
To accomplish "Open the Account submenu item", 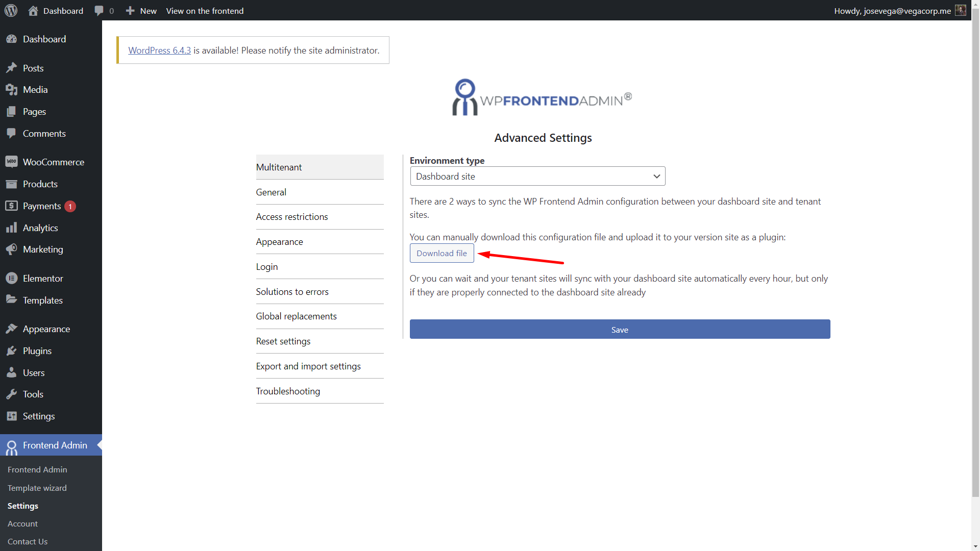I will [x=22, y=523].
